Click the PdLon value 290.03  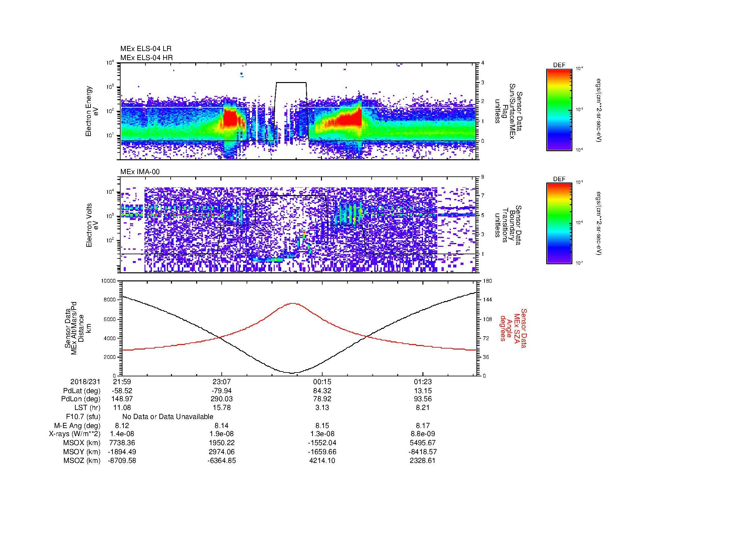tap(222, 399)
